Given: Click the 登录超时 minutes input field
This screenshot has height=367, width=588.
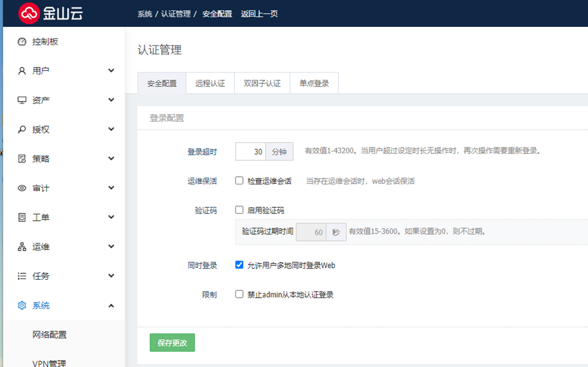Looking at the screenshot, I should click(x=251, y=152).
